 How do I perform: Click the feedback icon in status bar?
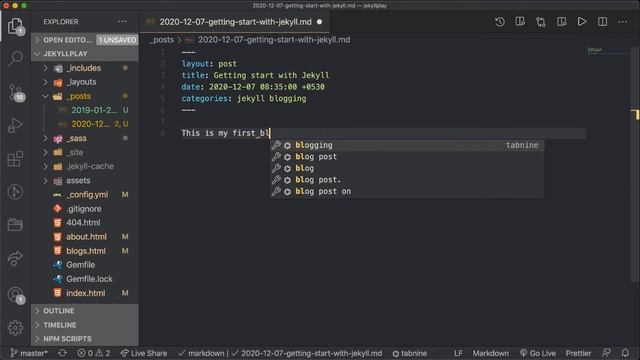coord(607,353)
